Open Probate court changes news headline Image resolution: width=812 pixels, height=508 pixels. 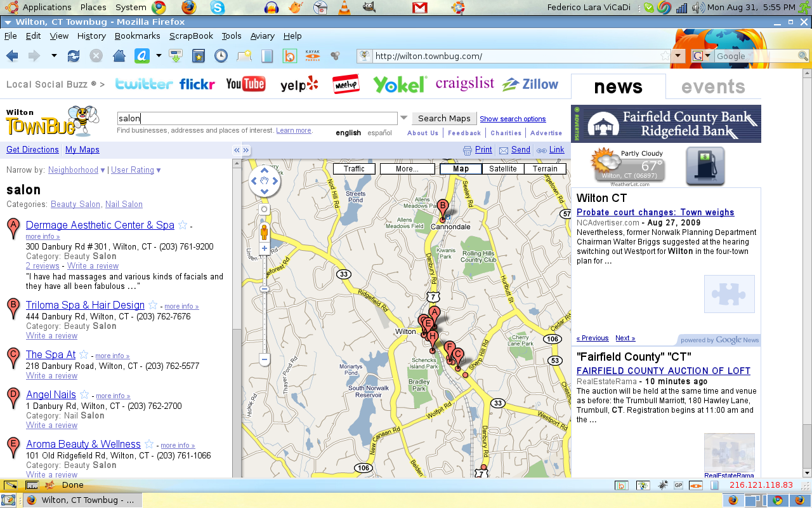pos(655,213)
